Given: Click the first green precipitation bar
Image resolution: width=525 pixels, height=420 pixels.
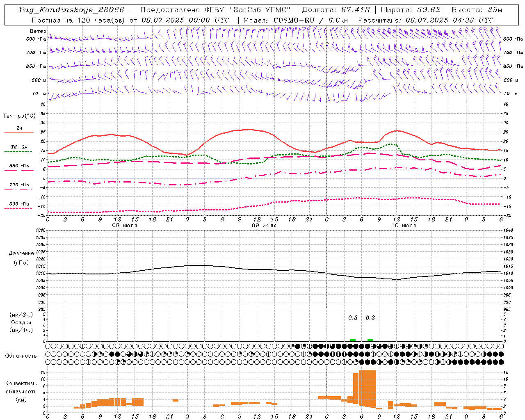Looking at the screenshot, I should point(353,340).
